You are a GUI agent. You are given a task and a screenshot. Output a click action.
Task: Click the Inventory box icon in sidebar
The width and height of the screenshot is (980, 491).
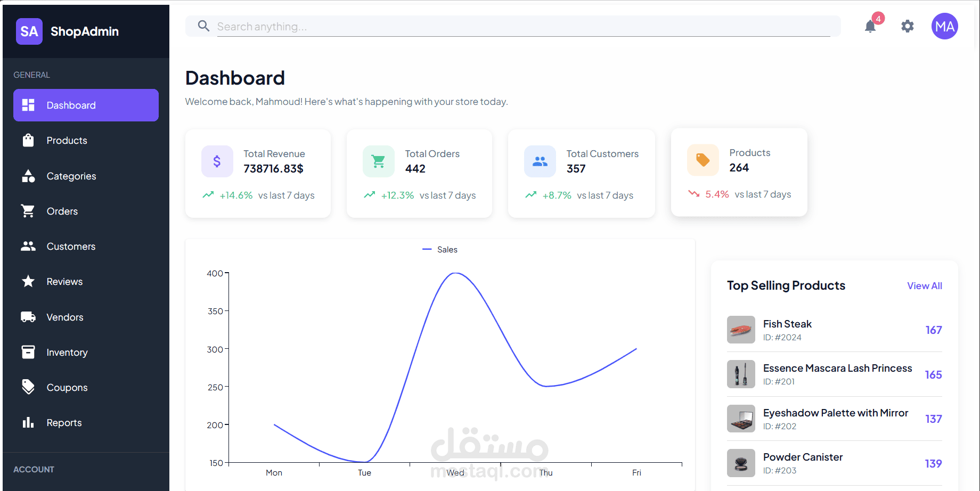coord(28,352)
